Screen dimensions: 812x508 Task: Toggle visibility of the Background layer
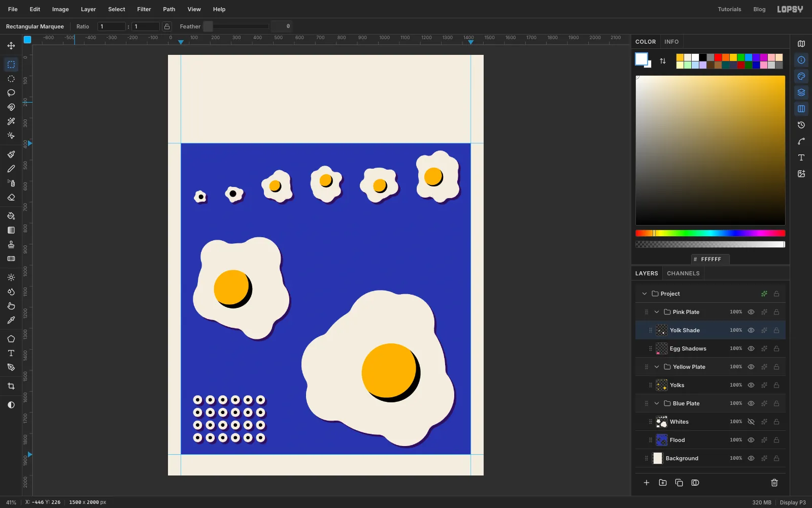(751, 458)
